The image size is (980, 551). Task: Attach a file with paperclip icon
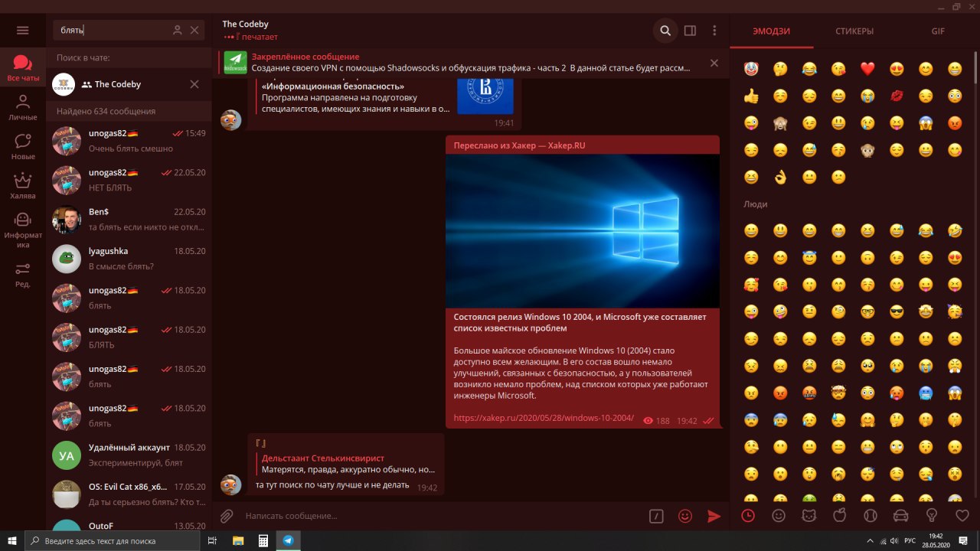[x=227, y=516]
